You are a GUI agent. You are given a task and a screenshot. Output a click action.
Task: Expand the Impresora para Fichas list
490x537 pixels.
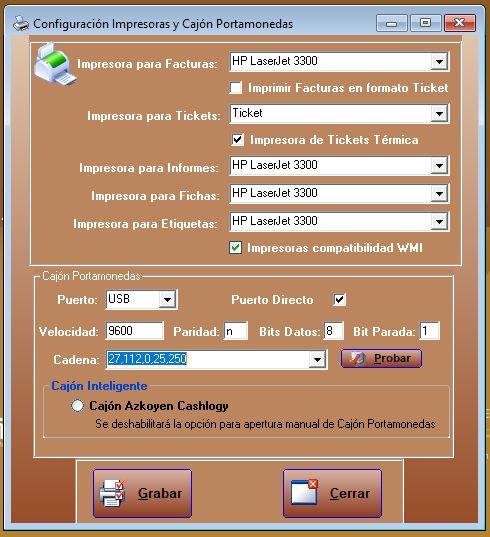point(439,194)
